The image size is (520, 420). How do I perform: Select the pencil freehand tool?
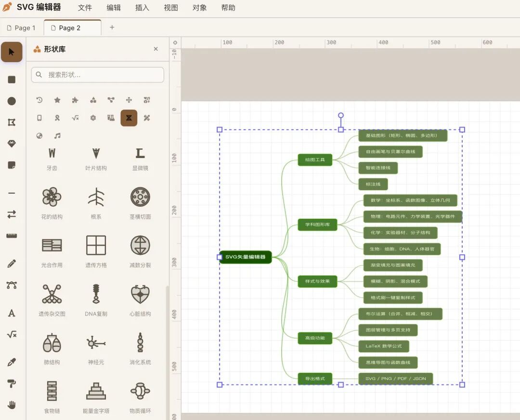pos(12,264)
